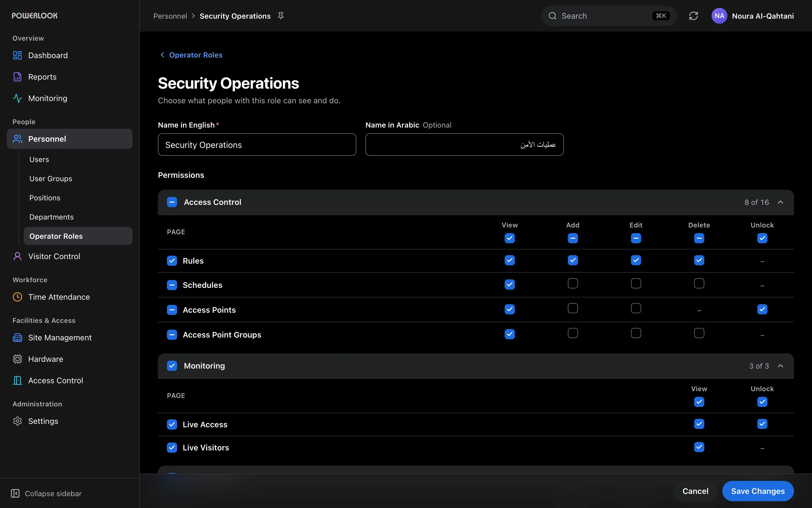The width and height of the screenshot is (812, 508).
Task: Toggle the Live Visitors row checkbox
Action: pyautogui.click(x=172, y=448)
